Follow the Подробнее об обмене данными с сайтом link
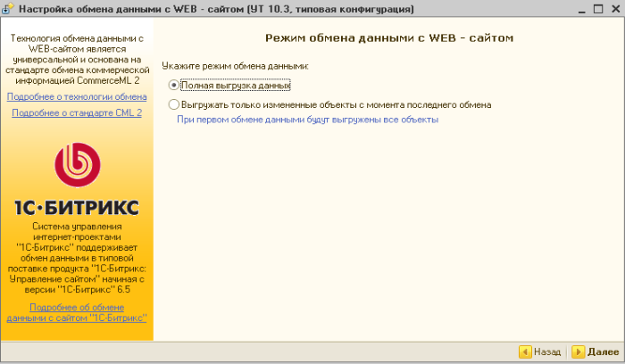Image resolution: width=625 pixels, height=364 pixels. (77, 312)
